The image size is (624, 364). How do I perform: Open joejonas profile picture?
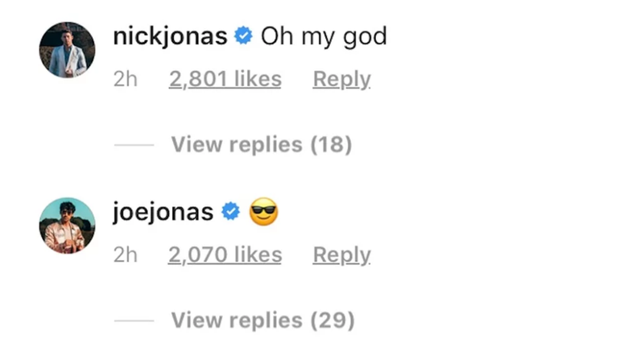coord(67,225)
